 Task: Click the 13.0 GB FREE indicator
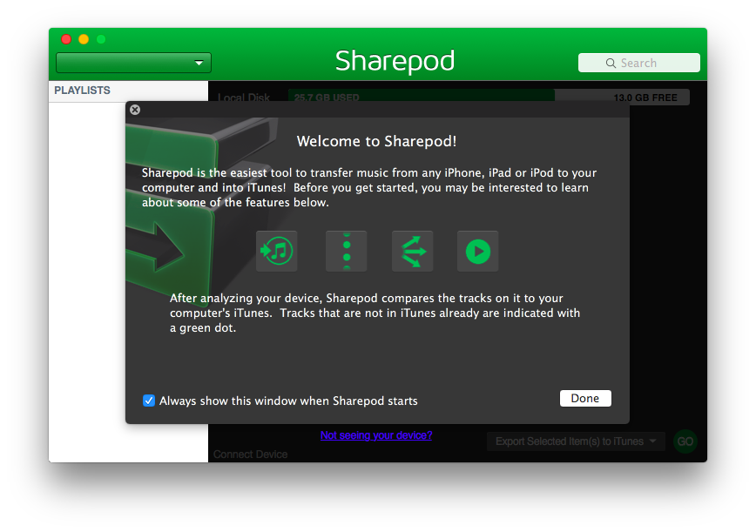(645, 98)
